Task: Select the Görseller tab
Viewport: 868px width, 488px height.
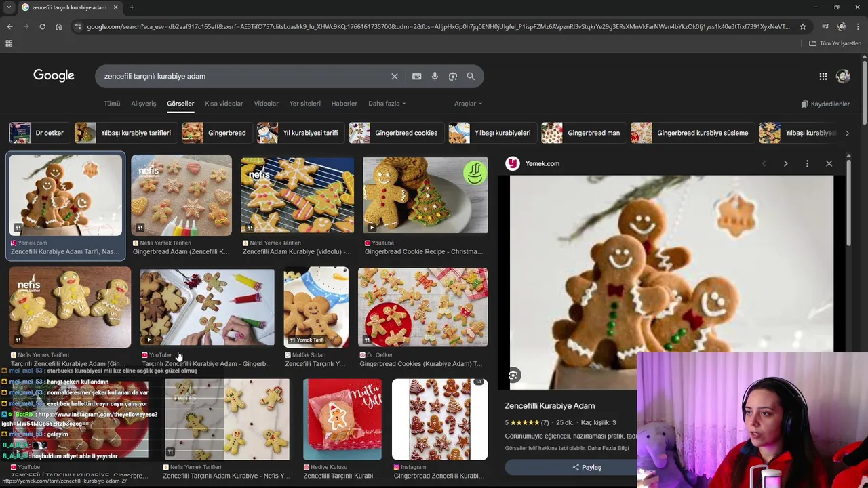Action: pos(180,104)
